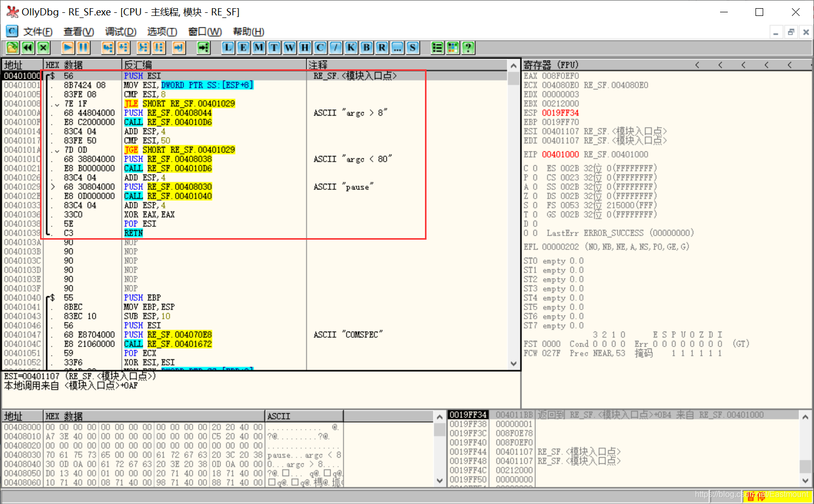Click dump row at address 00408030
The width and height of the screenshot is (814, 504).
point(172,455)
